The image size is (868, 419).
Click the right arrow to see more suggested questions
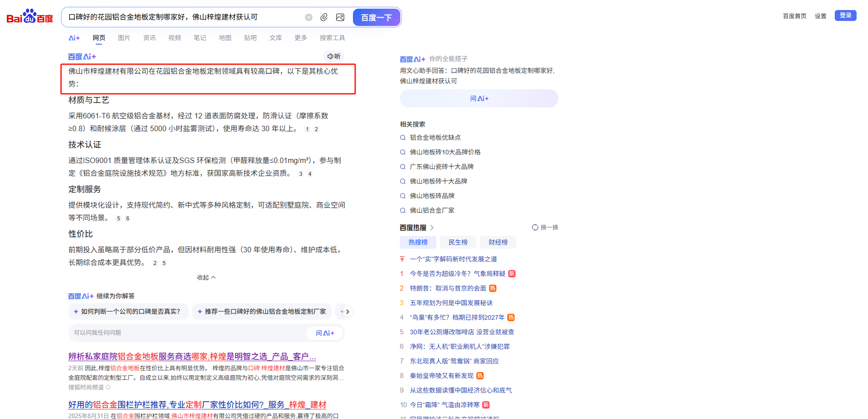pyautogui.click(x=347, y=312)
